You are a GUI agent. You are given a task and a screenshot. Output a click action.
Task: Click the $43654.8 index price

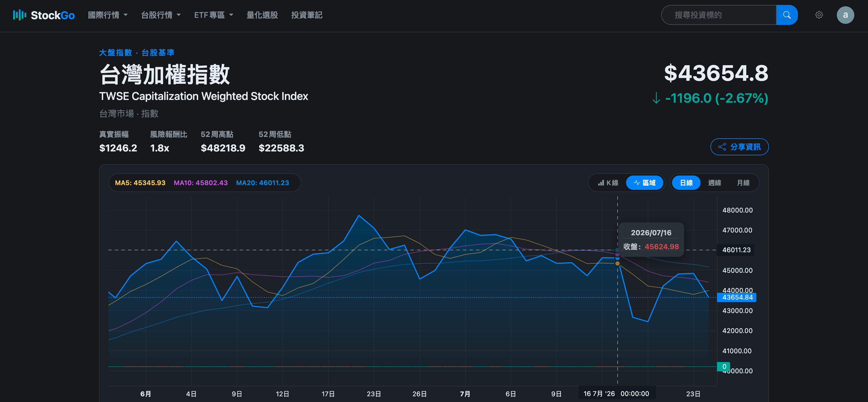click(716, 73)
